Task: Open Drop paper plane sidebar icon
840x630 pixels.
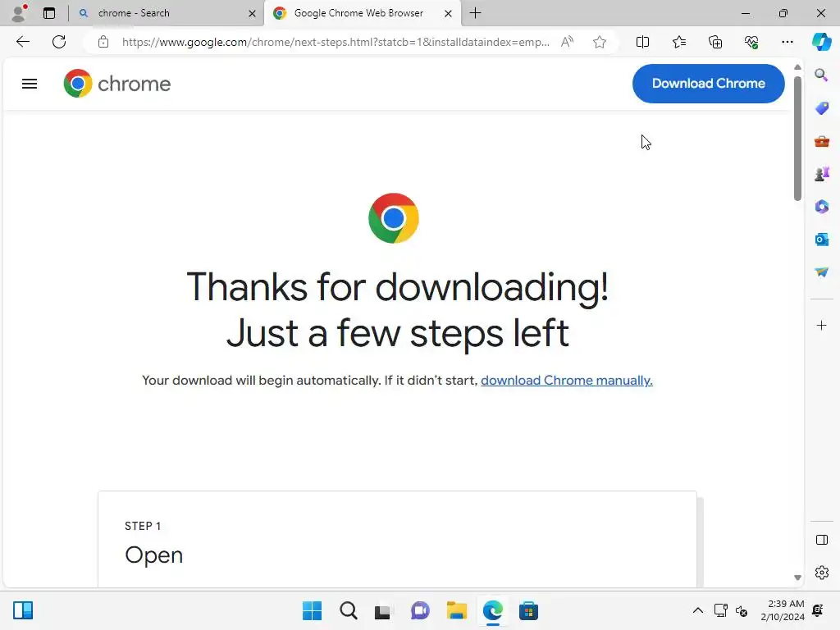Action: 821,272
